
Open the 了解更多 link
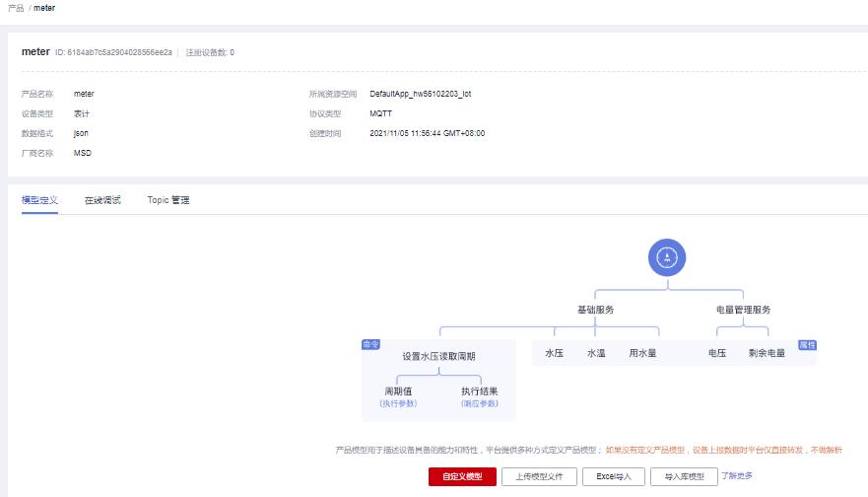coord(737,476)
